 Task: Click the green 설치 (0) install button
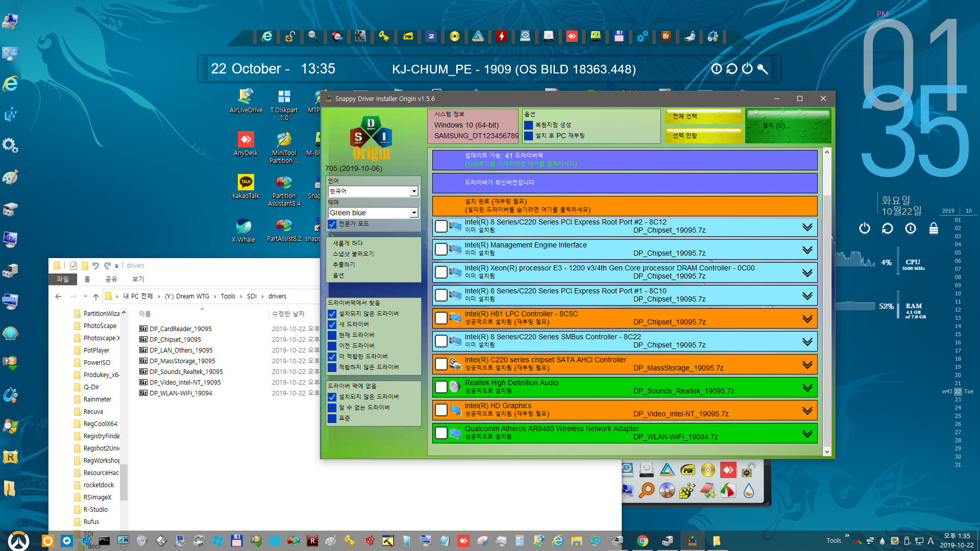(788, 126)
